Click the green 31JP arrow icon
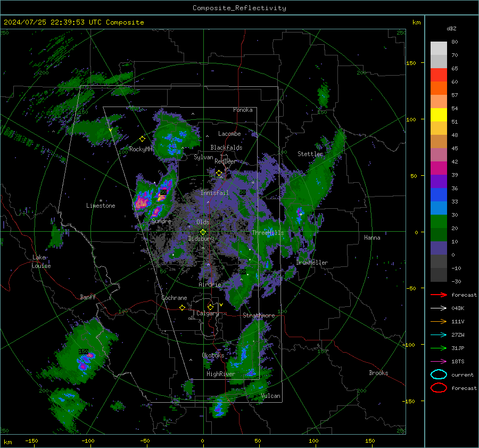 tap(439, 348)
